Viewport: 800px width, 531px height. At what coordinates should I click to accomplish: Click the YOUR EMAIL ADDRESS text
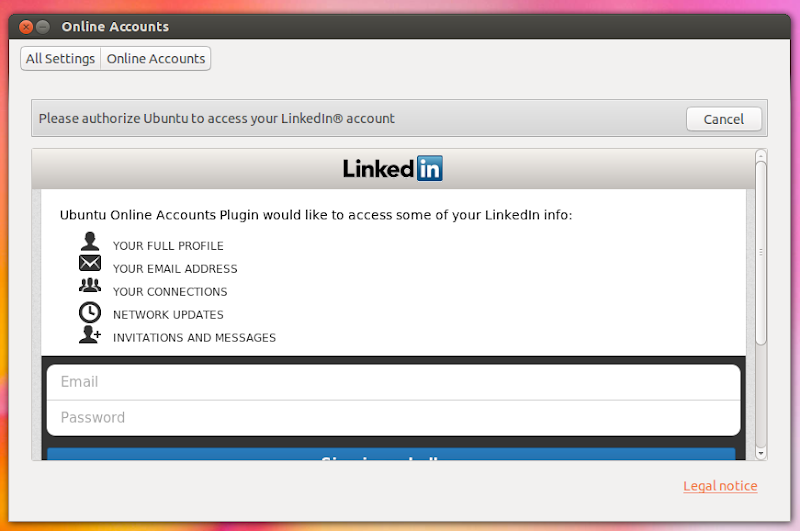coord(175,269)
